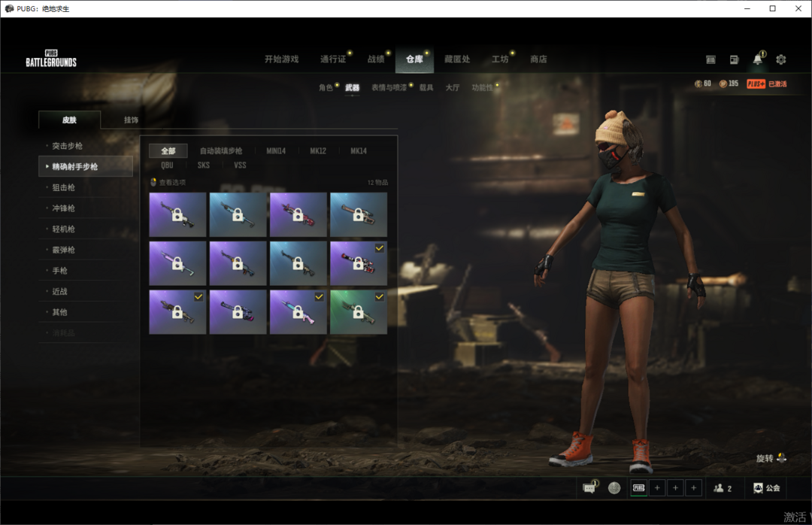Image resolution: width=812 pixels, height=525 pixels.
Task: Click the 60 G-coin currency icon
Action: [x=698, y=83]
